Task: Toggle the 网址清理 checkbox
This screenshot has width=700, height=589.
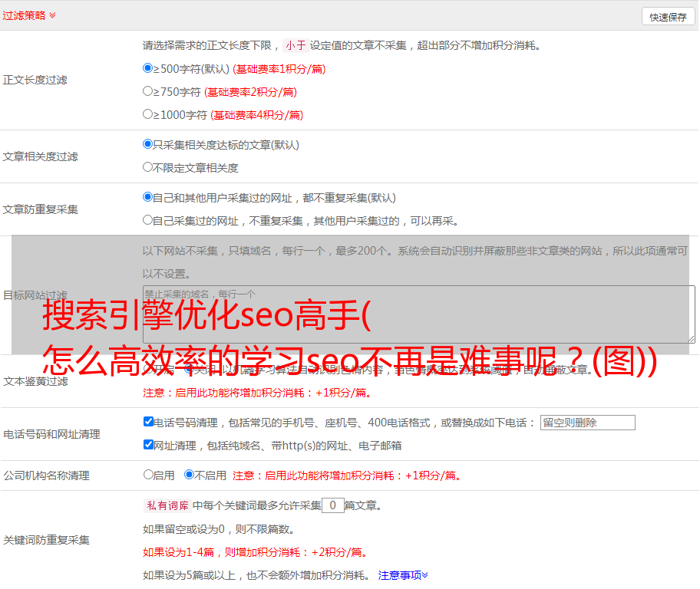Action: 148,445
